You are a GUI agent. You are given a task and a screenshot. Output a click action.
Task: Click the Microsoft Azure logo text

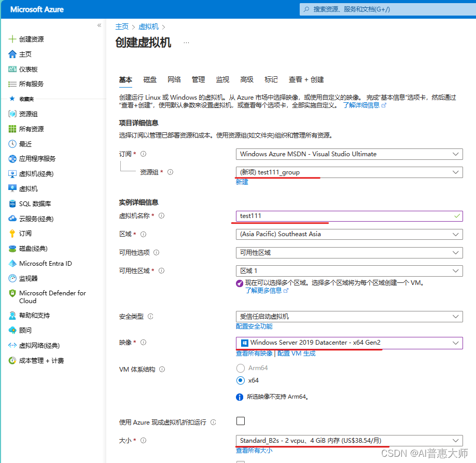pos(37,9)
